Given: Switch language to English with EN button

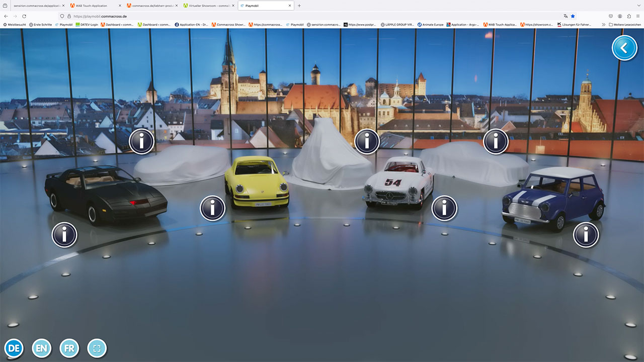Looking at the screenshot, I should [42, 348].
